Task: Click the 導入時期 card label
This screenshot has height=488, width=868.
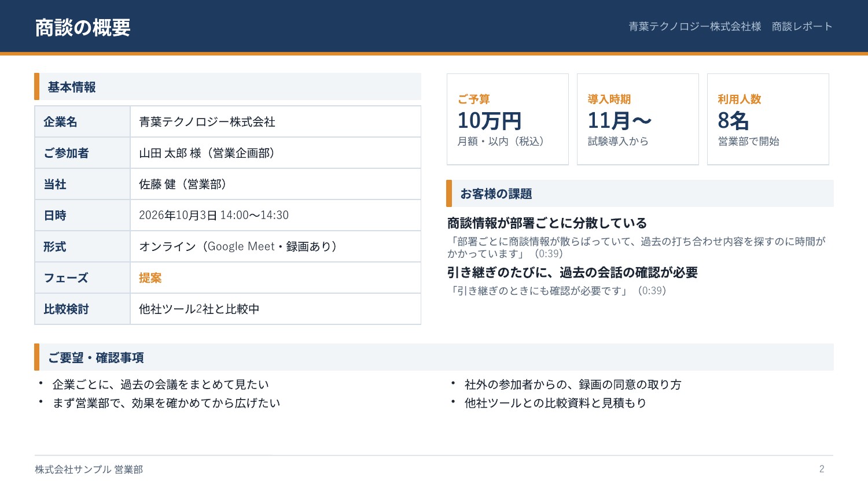Action: click(609, 99)
